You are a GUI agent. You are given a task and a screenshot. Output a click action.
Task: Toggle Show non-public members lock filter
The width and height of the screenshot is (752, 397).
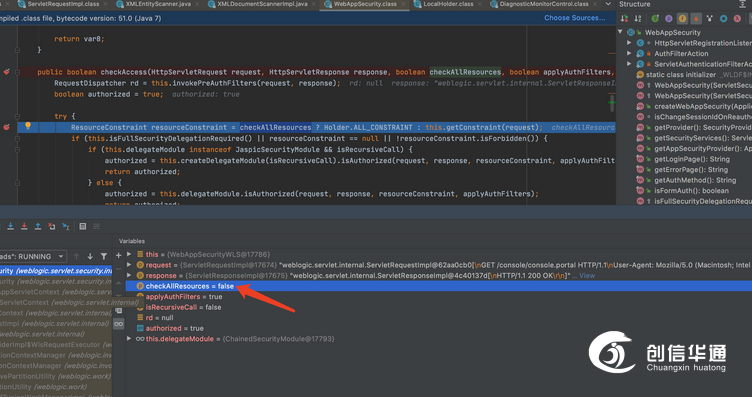[696, 19]
